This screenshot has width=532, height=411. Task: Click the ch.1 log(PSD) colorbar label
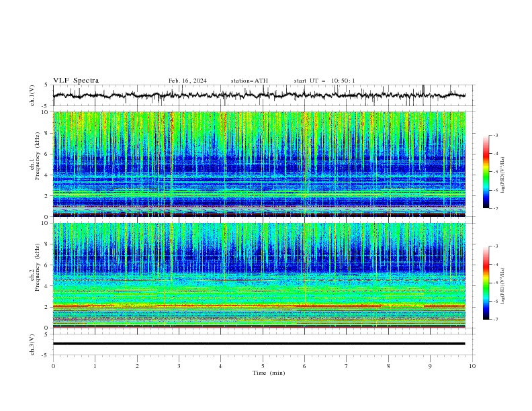(x=503, y=175)
